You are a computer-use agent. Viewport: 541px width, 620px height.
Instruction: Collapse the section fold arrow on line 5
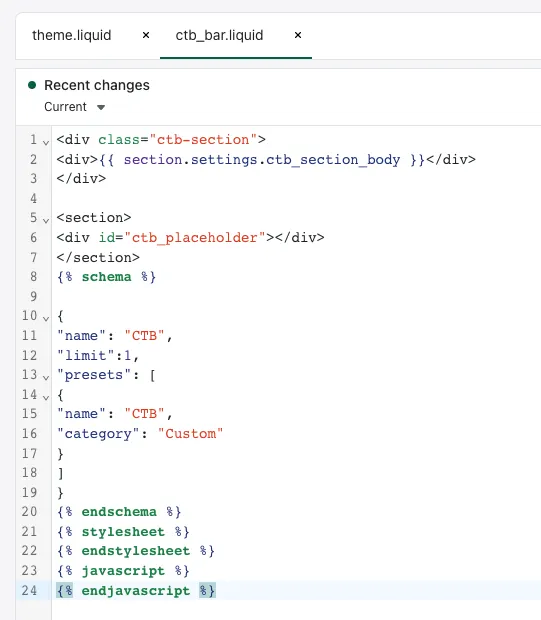click(x=46, y=221)
